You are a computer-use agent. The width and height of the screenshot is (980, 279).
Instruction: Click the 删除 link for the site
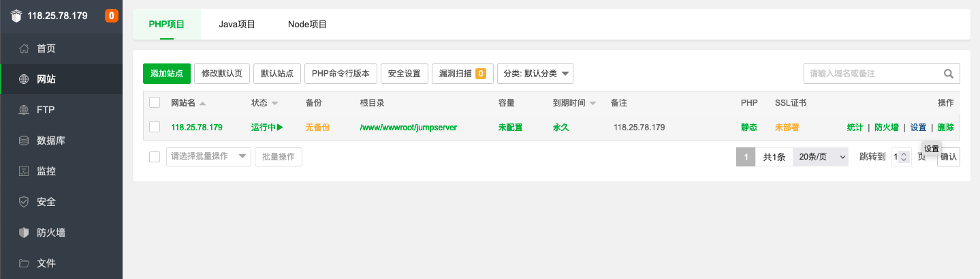pyautogui.click(x=945, y=127)
